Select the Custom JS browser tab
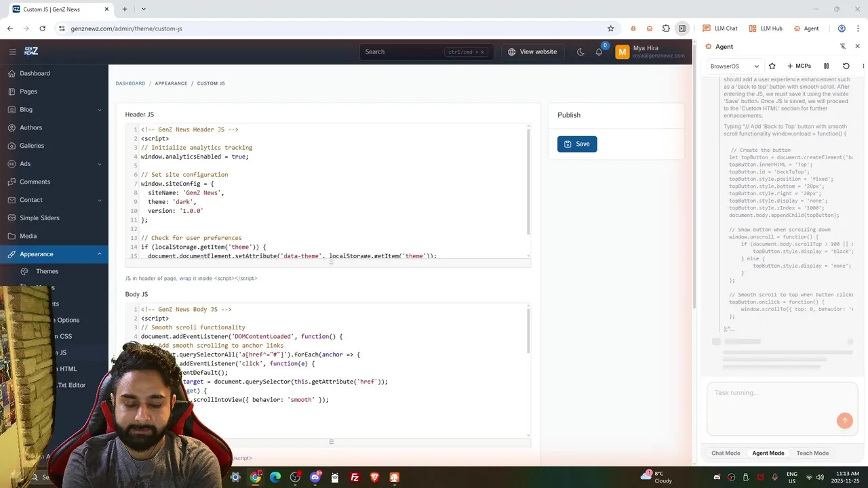 coord(60,9)
